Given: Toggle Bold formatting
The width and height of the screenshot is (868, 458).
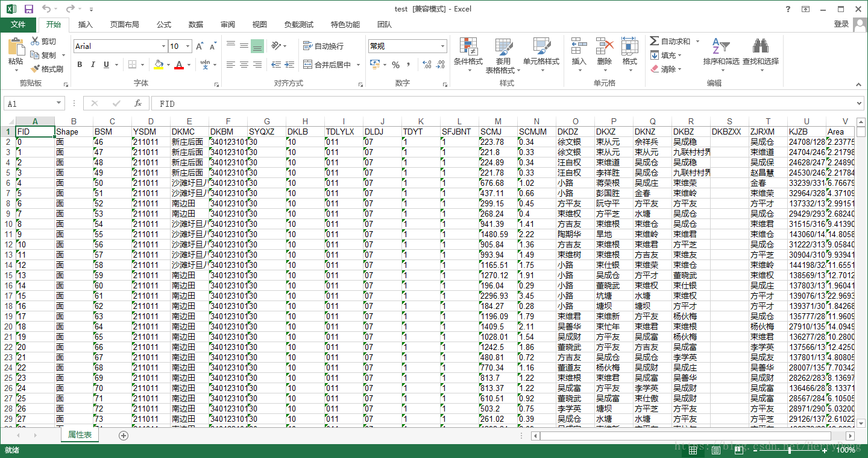Looking at the screenshot, I should click(80, 65).
